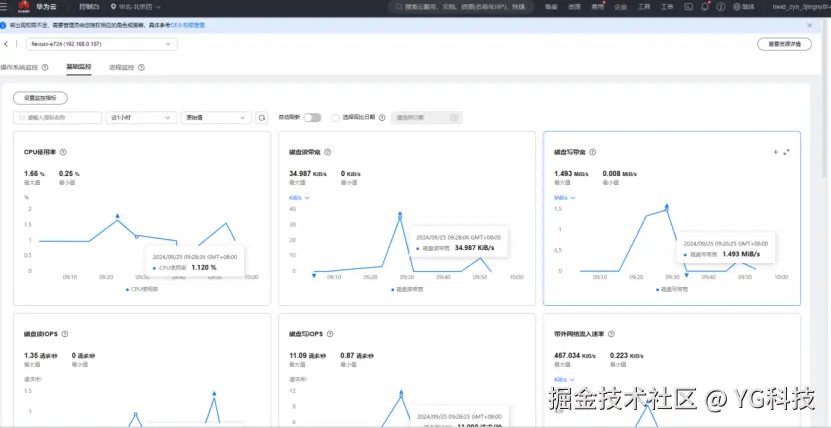The height and width of the screenshot is (428, 831).
Task: Click the plus icon on 磁盘写带宽 card
Action: point(775,152)
